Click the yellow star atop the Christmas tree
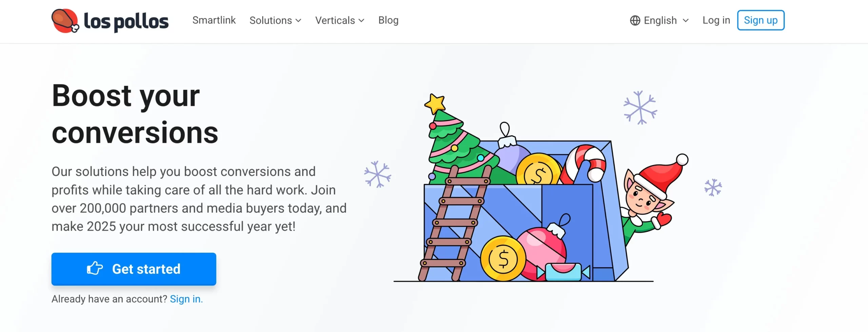 pos(435,103)
